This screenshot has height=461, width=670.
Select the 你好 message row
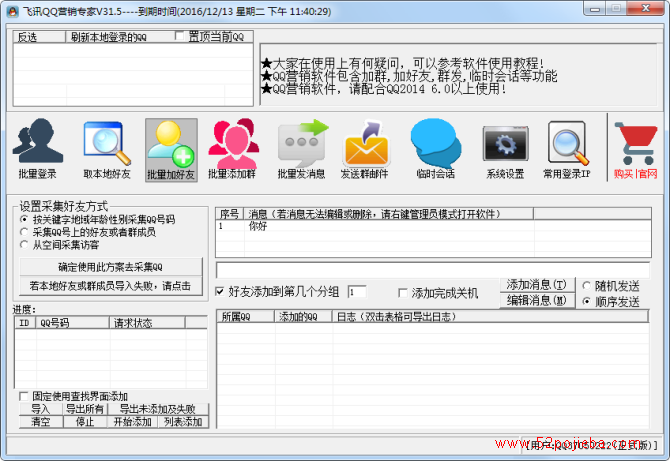tap(433, 226)
